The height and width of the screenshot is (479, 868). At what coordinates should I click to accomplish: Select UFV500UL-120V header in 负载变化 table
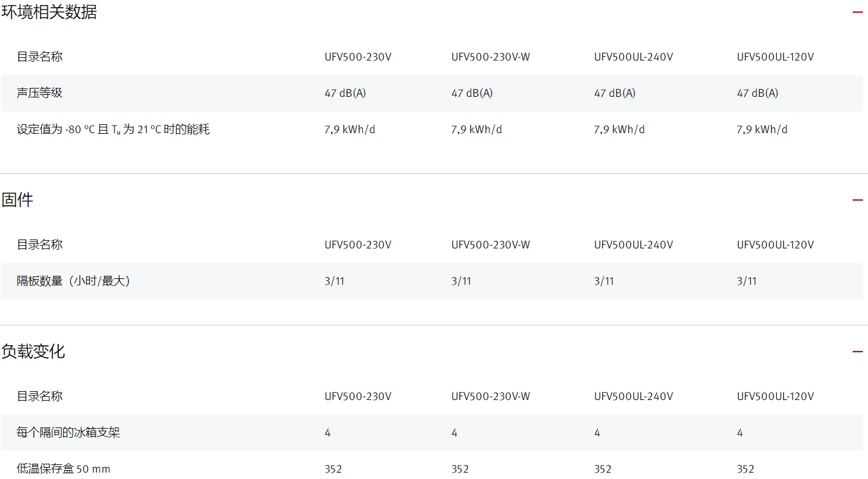pyautogui.click(x=775, y=396)
